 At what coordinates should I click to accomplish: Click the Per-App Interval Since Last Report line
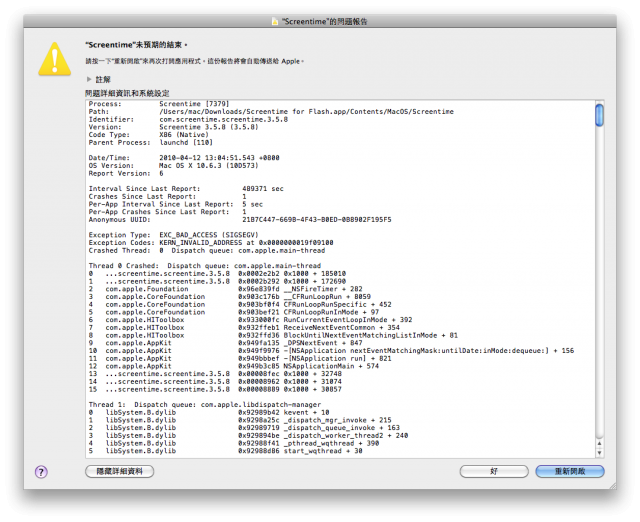pos(176,204)
